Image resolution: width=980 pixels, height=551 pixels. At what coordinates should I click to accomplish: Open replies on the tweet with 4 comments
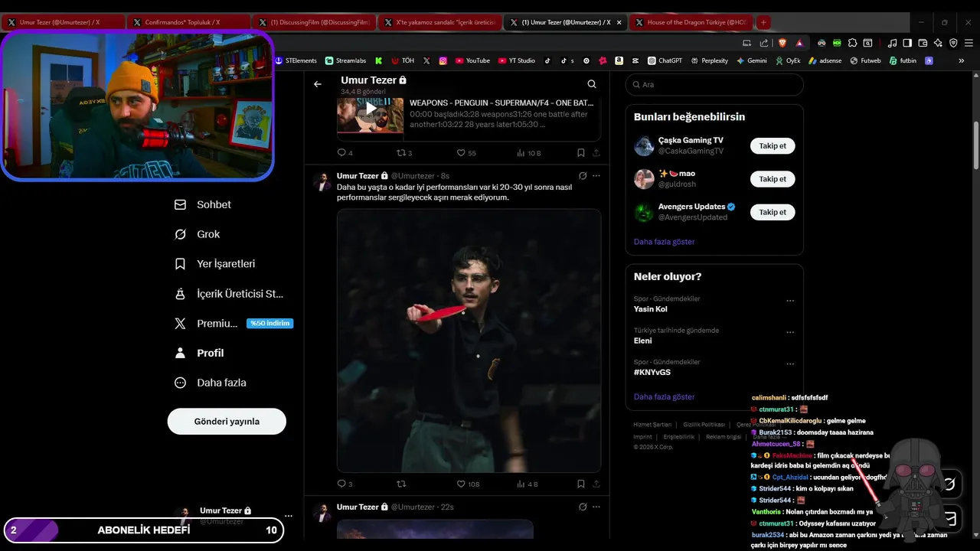345,152
